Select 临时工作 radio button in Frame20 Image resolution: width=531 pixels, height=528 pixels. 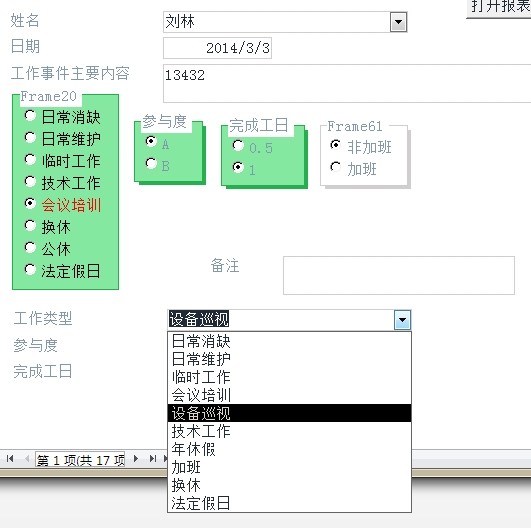(30, 160)
